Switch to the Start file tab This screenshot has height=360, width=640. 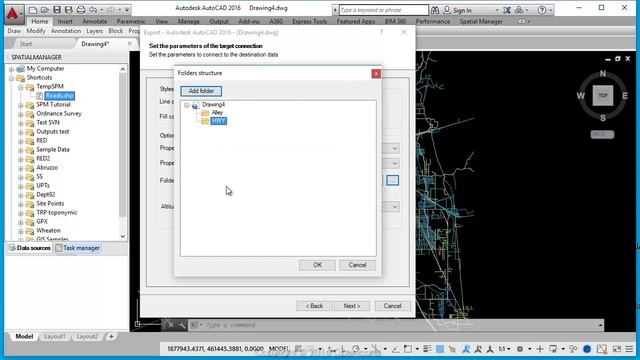26,44
